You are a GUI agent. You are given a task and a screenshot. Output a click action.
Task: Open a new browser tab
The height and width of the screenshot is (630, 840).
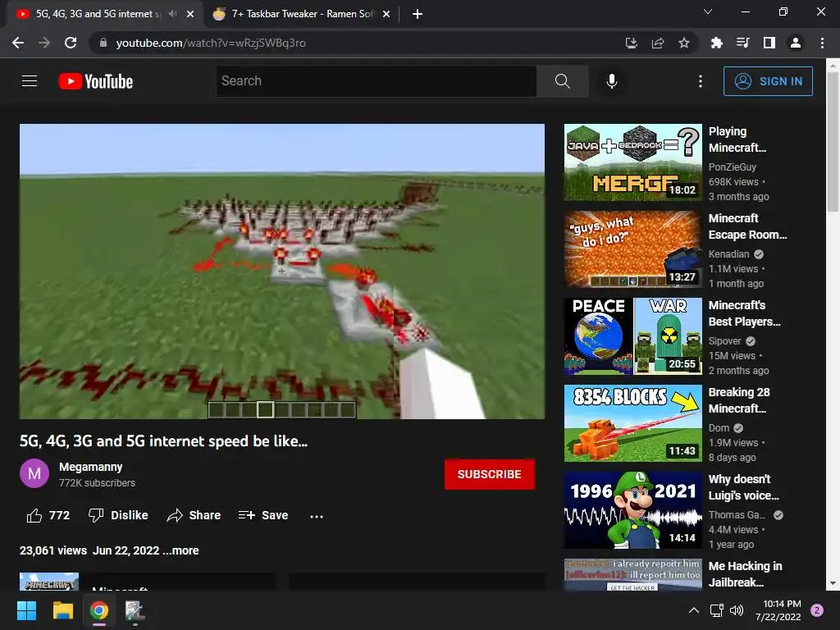point(418,14)
